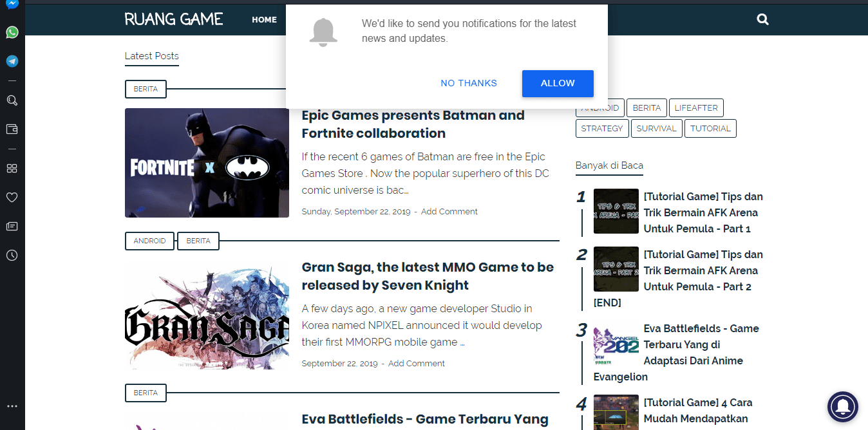Open Messenger in the Opera sidebar
Viewport: 868px width, 430px height.
pyautogui.click(x=12, y=3)
